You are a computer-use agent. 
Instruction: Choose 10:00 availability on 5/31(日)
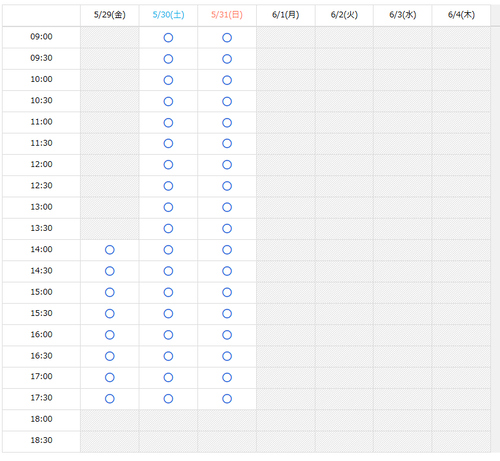pos(227,80)
